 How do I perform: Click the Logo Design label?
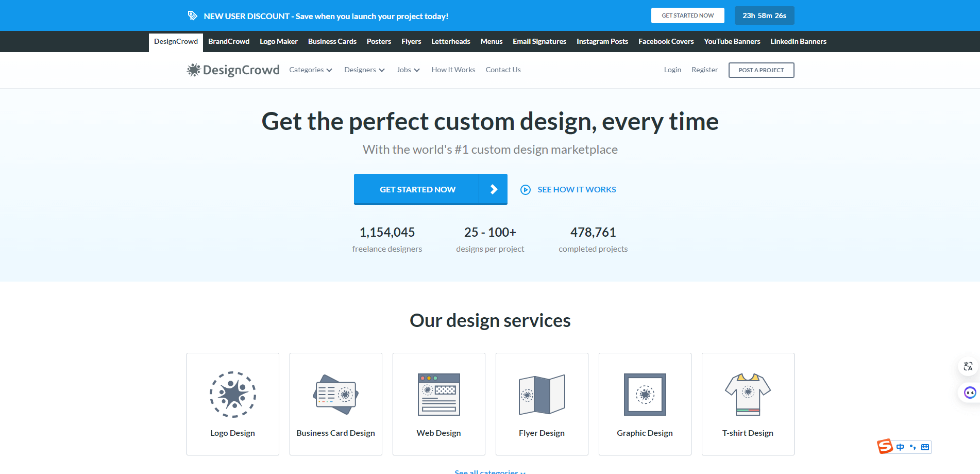[233, 433]
